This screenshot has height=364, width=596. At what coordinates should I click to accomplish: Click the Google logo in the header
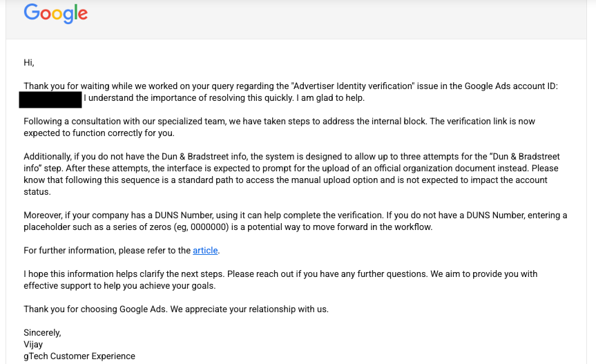(x=55, y=13)
